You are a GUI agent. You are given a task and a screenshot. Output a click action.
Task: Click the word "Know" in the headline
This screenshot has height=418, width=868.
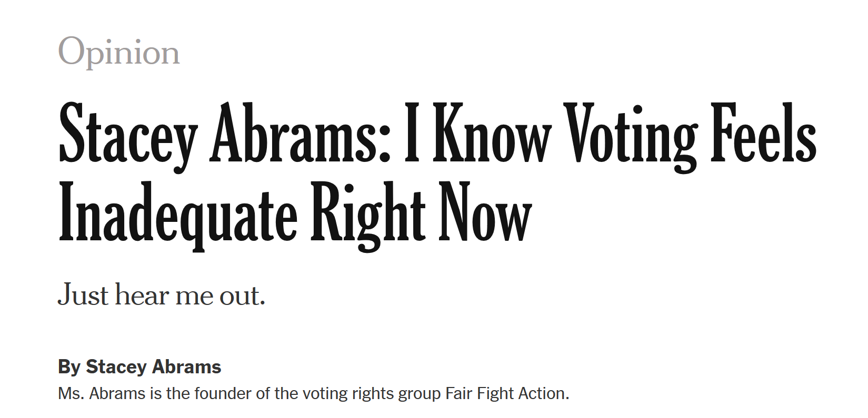(x=492, y=132)
